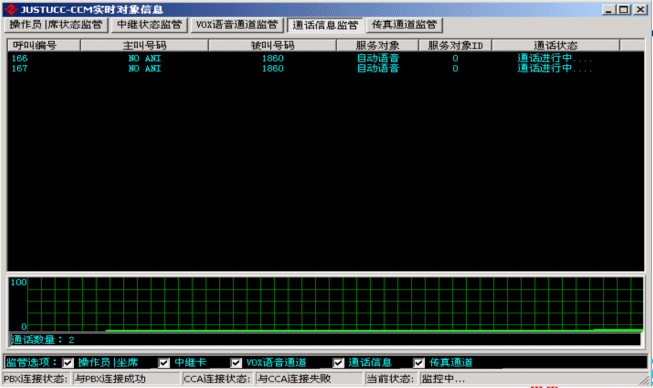The image size is (653, 388).
Task: Switch to the 中继状态监管 tab
Action: click(150, 25)
